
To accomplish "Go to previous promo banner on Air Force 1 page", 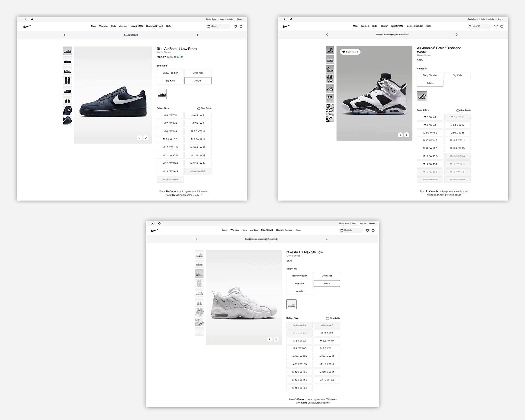I will click(65, 35).
